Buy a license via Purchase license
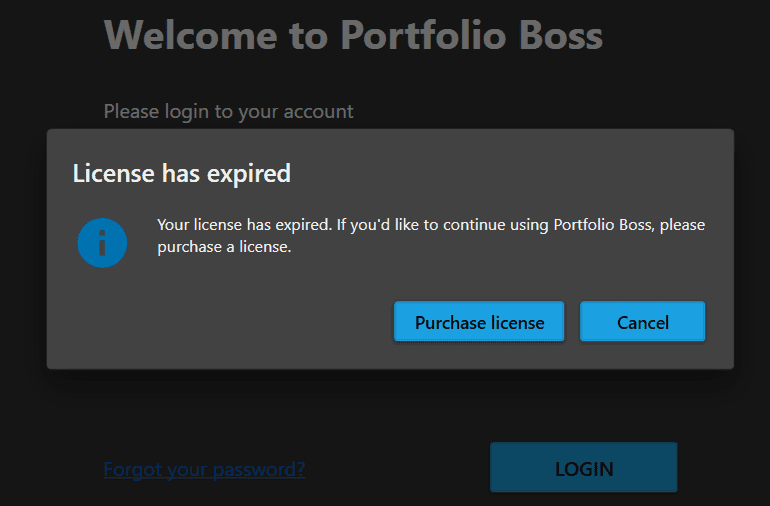The image size is (770, 506). tap(479, 322)
